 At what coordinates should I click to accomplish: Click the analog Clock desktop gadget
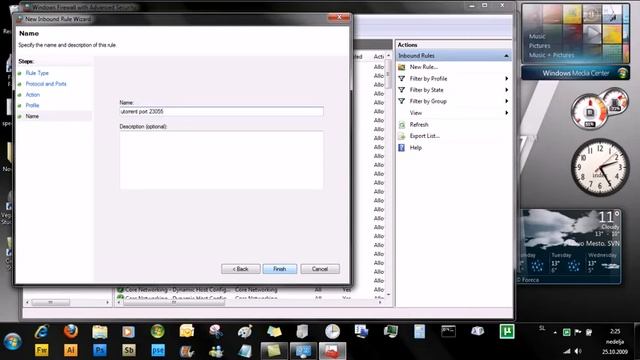click(x=600, y=167)
